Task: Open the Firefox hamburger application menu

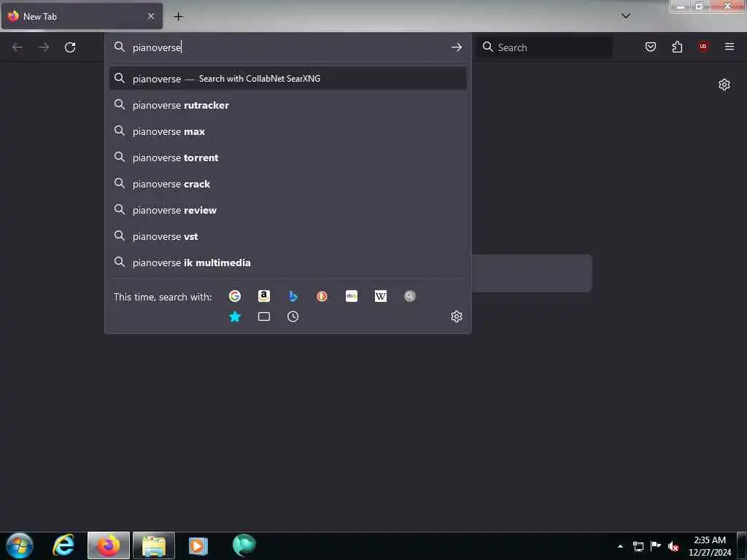Action: click(x=729, y=47)
